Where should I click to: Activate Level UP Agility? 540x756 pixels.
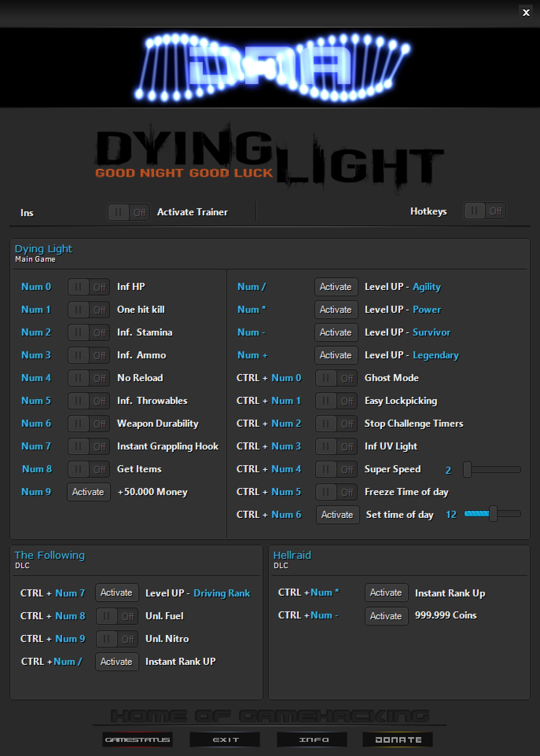pos(336,287)
